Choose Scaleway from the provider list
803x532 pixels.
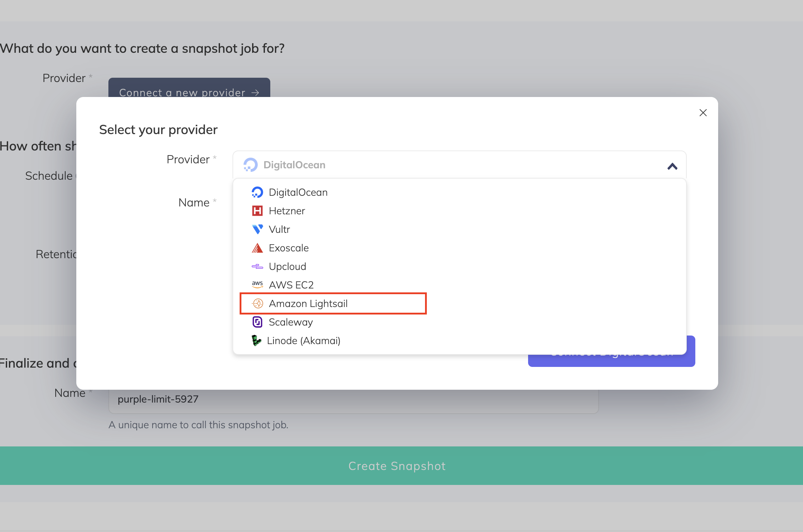[291, 322]
